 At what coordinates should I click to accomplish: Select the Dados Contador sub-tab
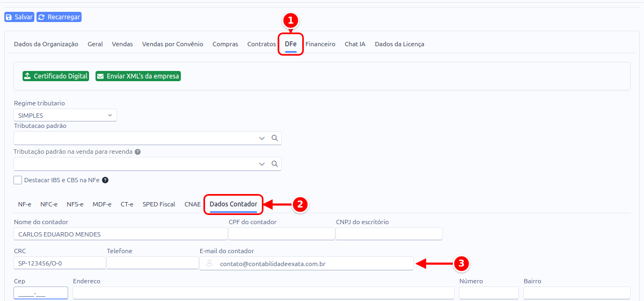pyautogui.click(x=233, y=204)
